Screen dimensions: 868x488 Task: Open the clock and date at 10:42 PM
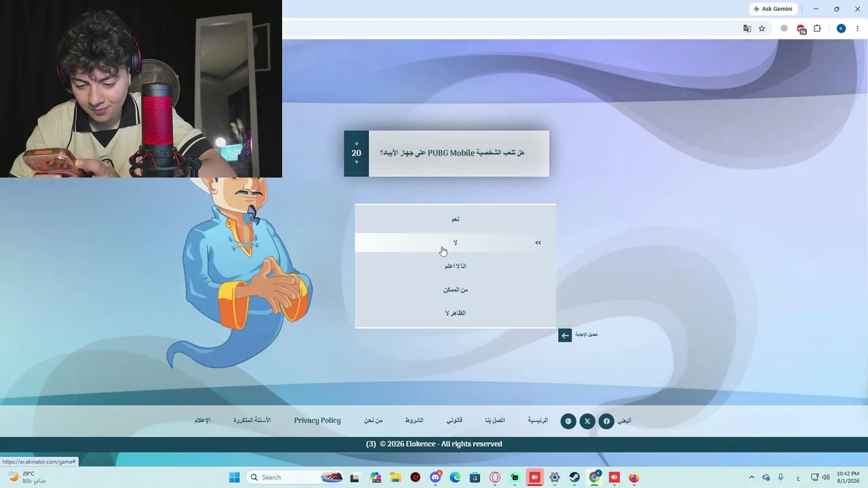click(848, 477)
